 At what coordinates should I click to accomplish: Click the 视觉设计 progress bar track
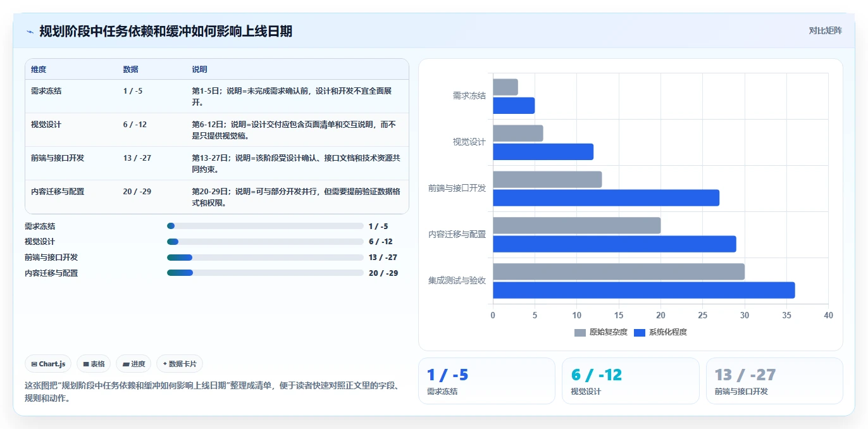[265, 242]
